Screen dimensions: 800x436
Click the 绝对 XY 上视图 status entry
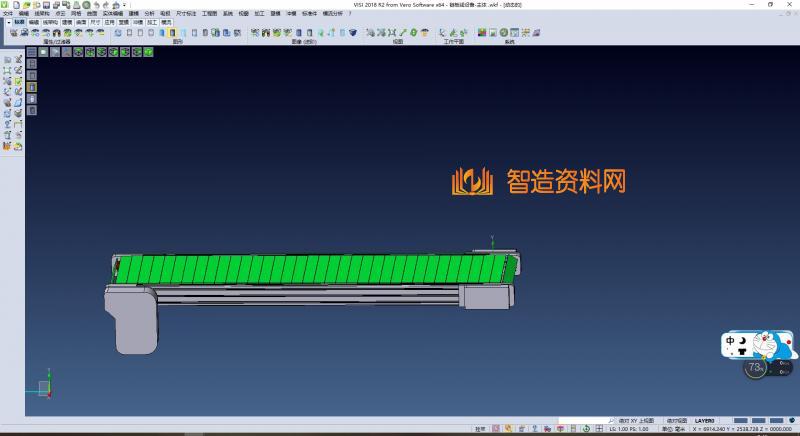click(636, 421)
